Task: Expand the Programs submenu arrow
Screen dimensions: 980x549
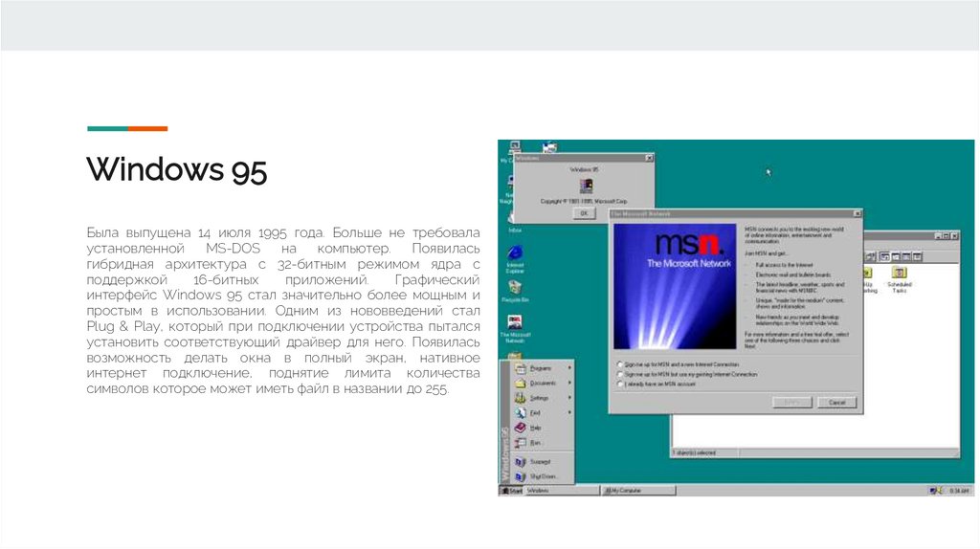Action: pyautogui.click(x=569, y=368)
